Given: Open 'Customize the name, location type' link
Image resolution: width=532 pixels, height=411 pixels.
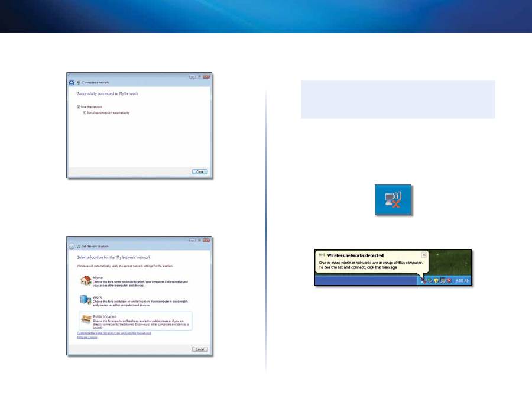Looking at the screenshot, I should tap(114, 334).
